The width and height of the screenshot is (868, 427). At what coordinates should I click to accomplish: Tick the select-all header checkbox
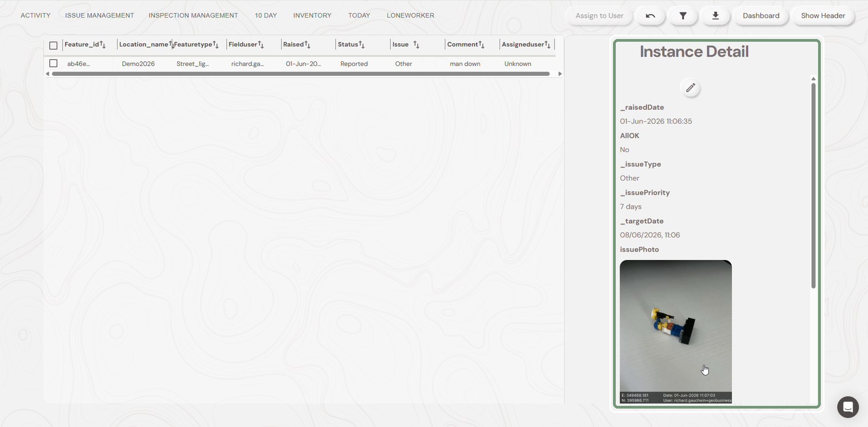tap(53, 46)
